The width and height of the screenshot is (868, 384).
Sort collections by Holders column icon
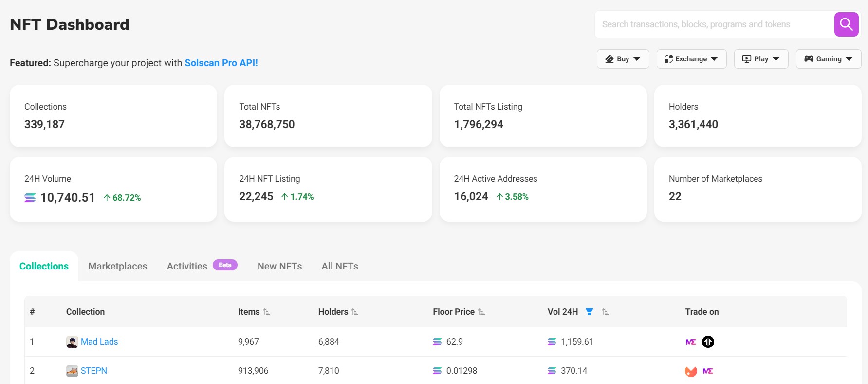point(355,312)
